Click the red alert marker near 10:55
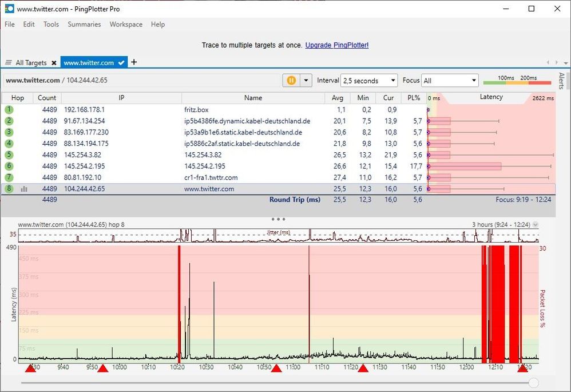This screenshot has height=392, width=571. click(x=276, y=369)
